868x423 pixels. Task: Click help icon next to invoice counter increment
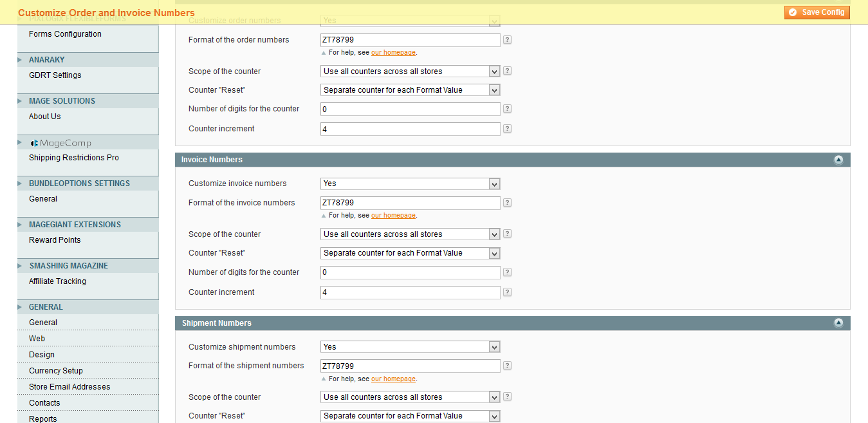click(x=507, y=292)
